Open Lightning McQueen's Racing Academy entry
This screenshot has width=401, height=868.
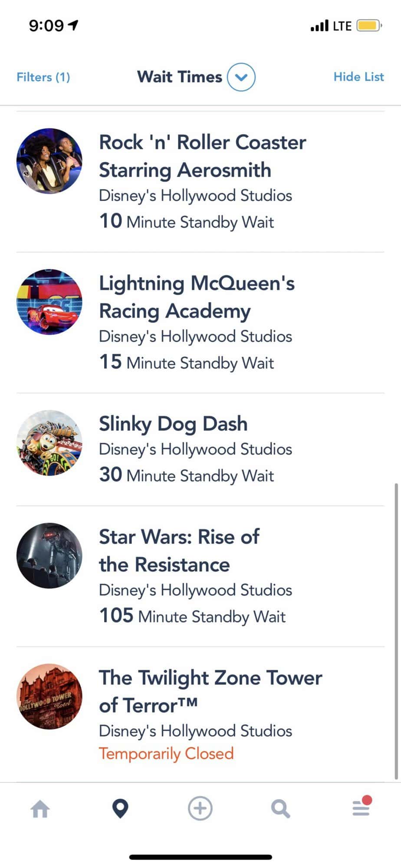[x=200, y=323]
